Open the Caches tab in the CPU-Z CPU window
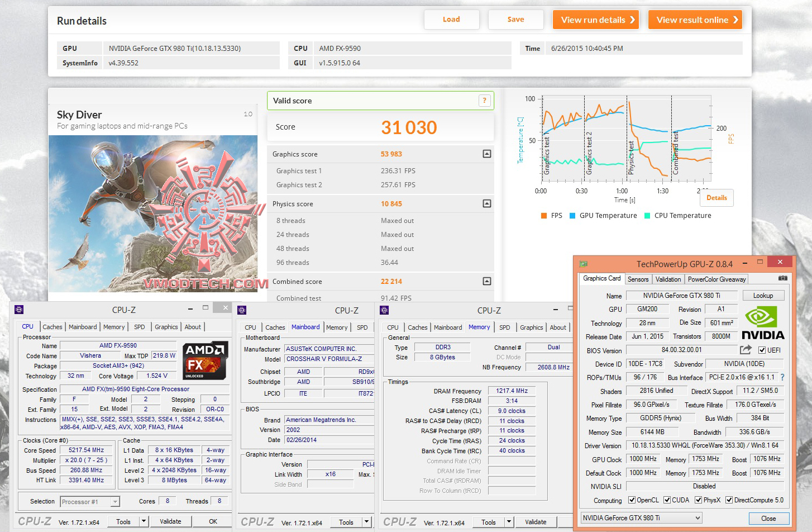This screenshot has width=812, height=532. tap(52, 327)
